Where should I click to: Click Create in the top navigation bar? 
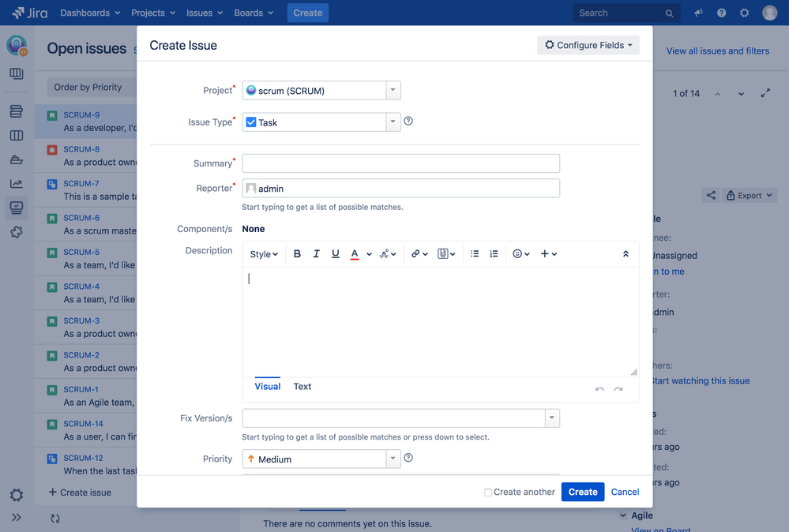308,13
